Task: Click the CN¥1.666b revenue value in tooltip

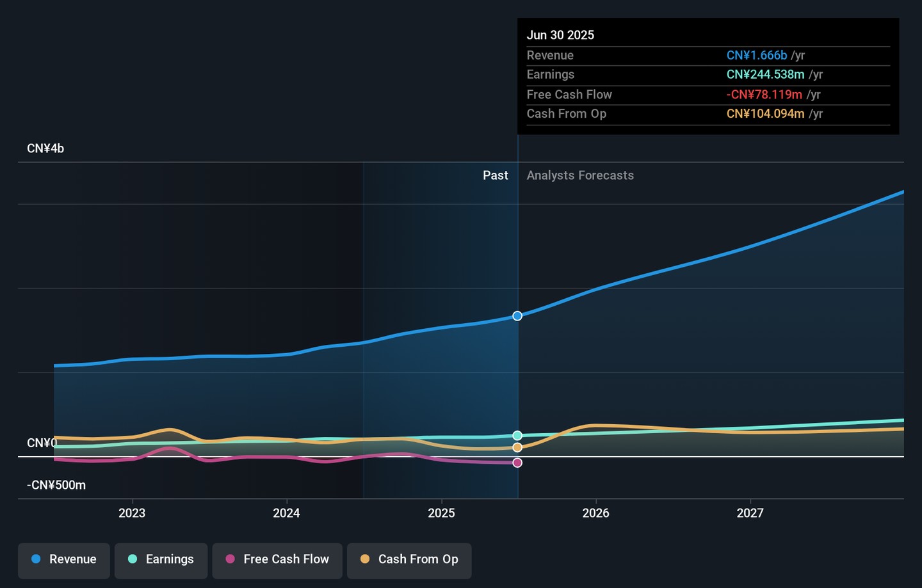Action: click(756, 56)
